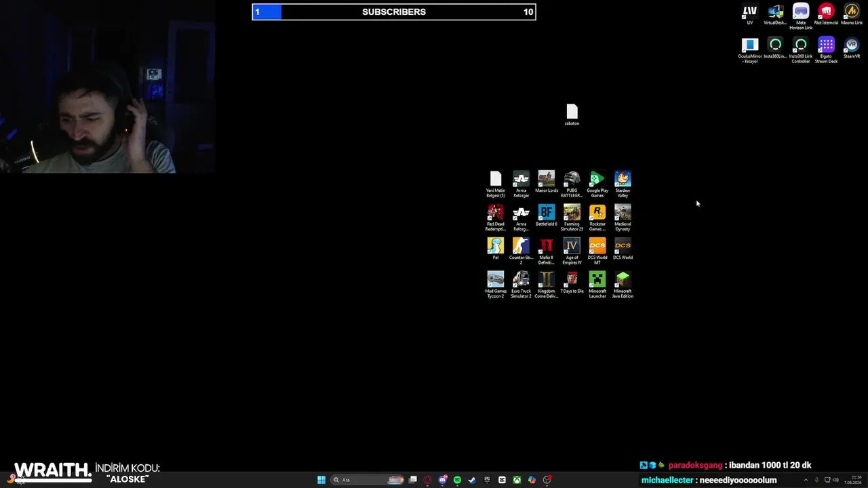Select the Insta360 Link Controller shortcut
This screenshot has height=488, width=868.
[x=801, y=51]
